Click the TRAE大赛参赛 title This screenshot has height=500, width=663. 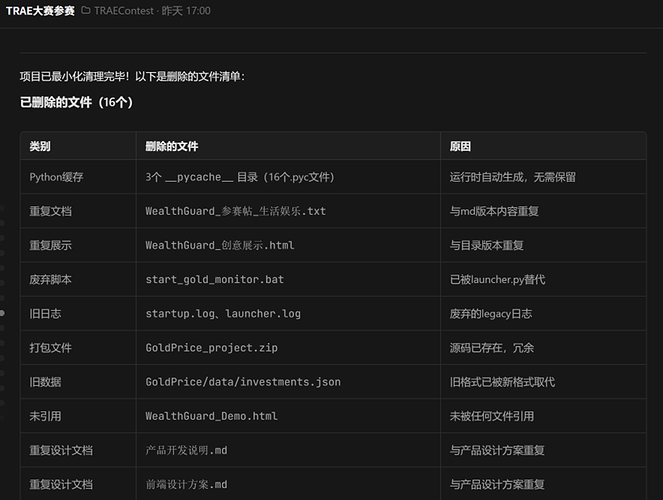tap(40, 11)
